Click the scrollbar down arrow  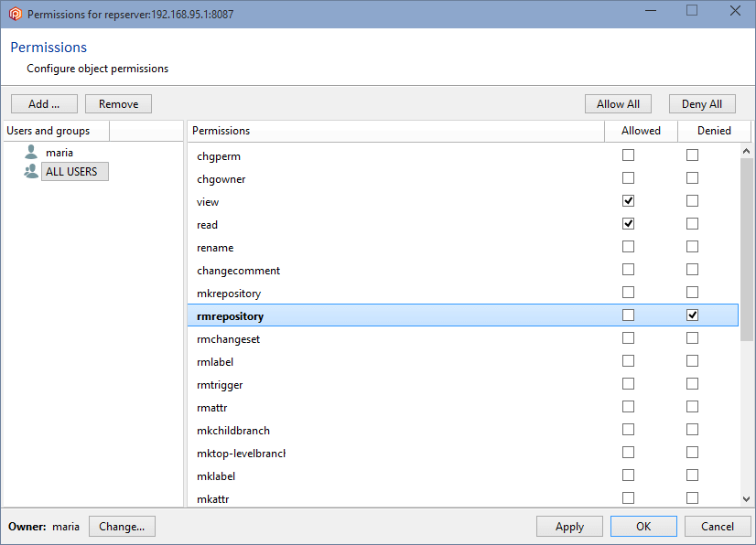pos(746,499)
